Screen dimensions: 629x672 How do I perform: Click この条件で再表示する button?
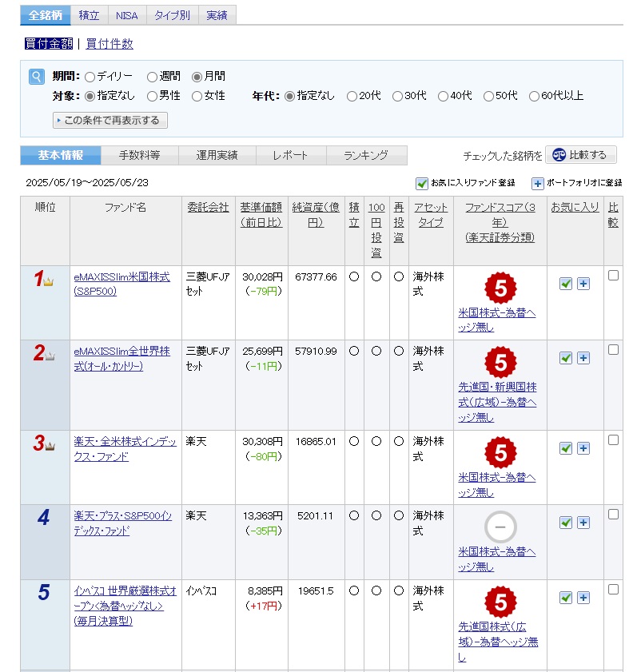coord(110,121)
